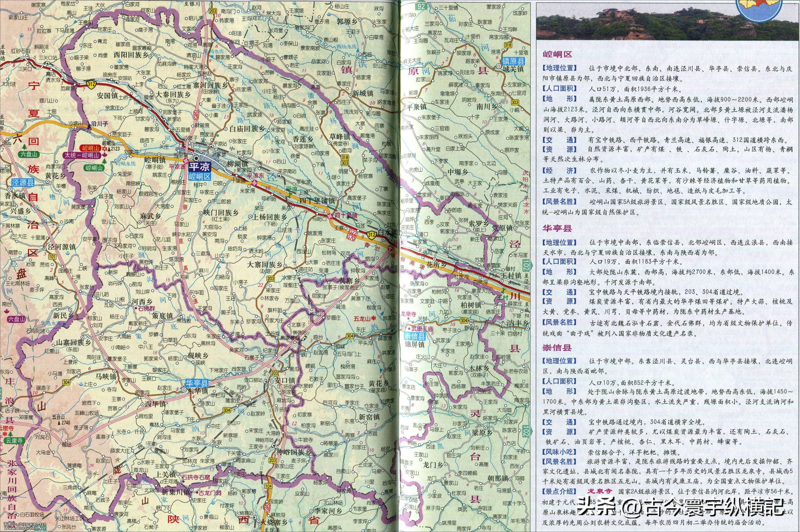The width and height of the screenshot is (800, 532).
Task: Click the 304 road shield near 马峡镇
Action: click(66, 383)
